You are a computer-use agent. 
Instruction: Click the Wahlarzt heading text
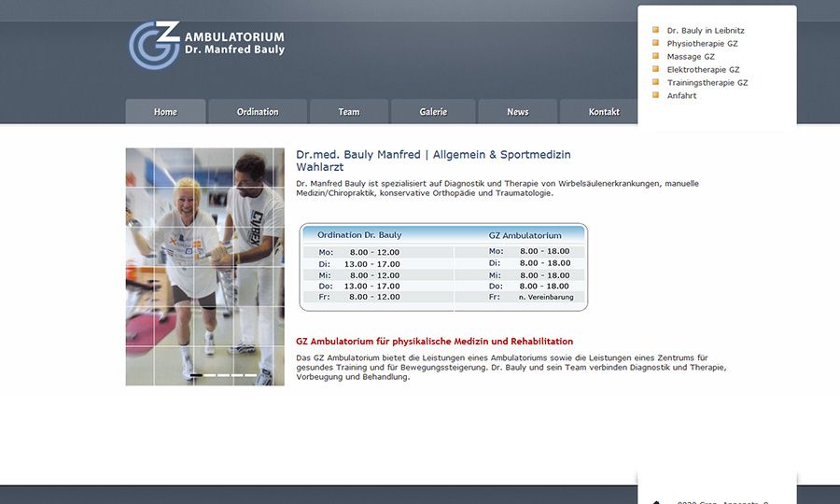320,167
